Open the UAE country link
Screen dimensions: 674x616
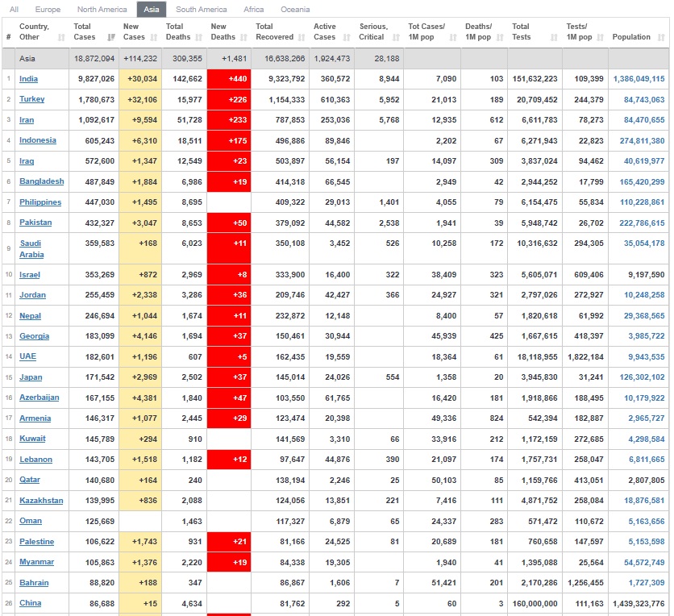tap(28, 356)
